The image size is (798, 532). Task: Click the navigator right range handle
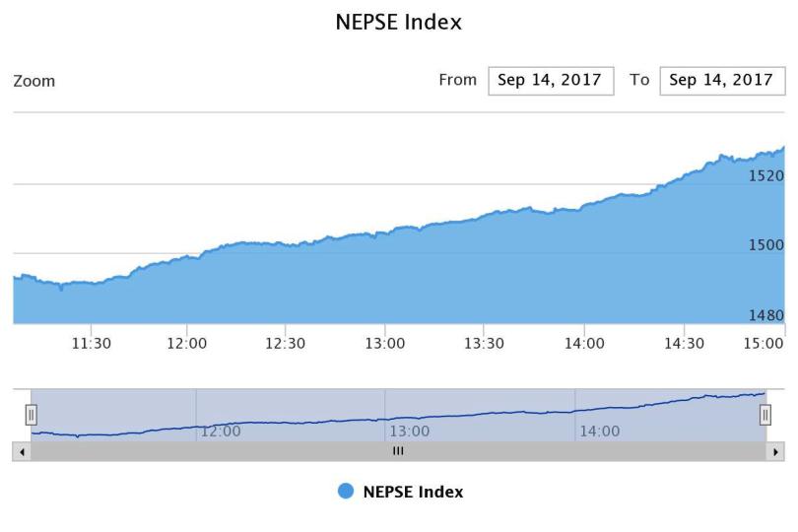click(x=765, y=415)
